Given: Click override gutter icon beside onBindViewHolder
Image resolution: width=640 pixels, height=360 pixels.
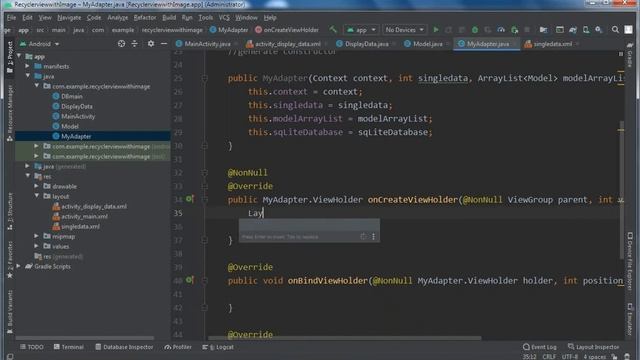Looking at the screenshot, I should 190,280.
